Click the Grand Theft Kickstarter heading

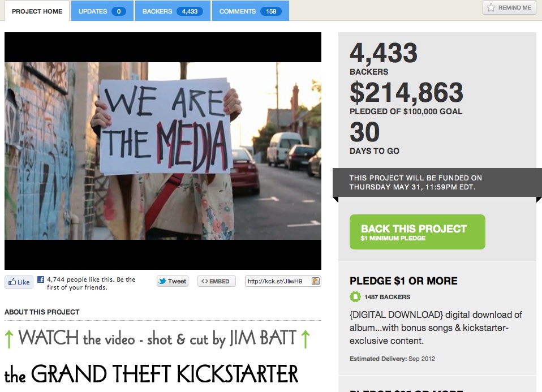click(152, 374)
